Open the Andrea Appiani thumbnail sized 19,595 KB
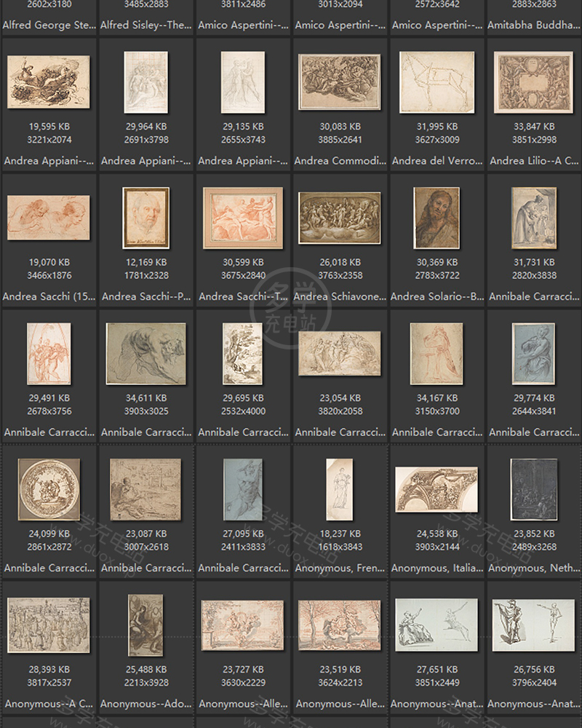 (x=49, y=82)
